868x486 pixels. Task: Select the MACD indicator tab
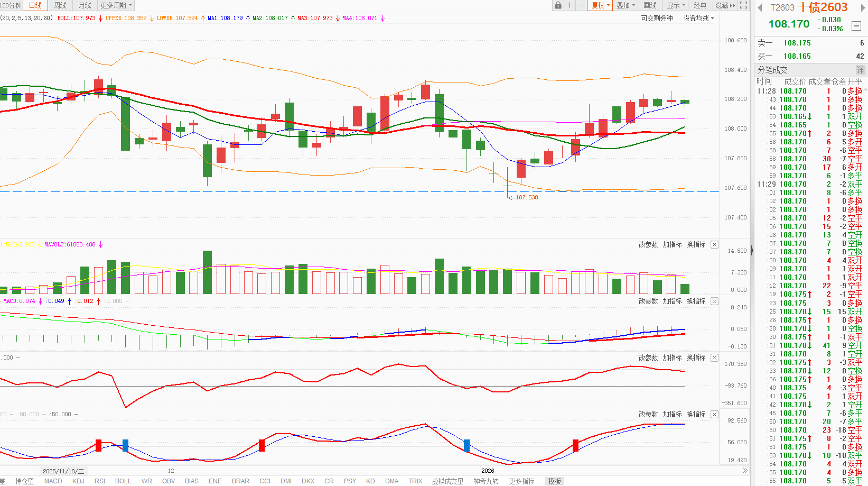(x=53, y=481)
